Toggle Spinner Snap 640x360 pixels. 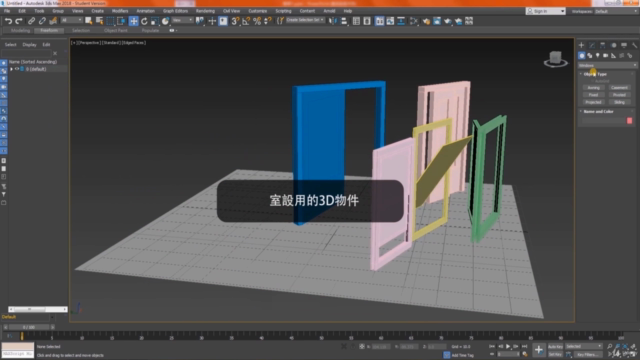[x=268, y=21]
